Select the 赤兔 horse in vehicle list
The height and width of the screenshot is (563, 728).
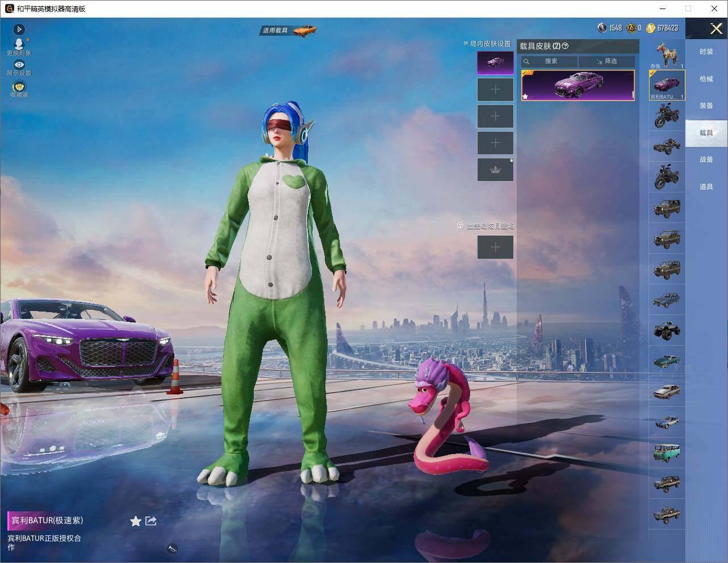(x=667, y=55)
